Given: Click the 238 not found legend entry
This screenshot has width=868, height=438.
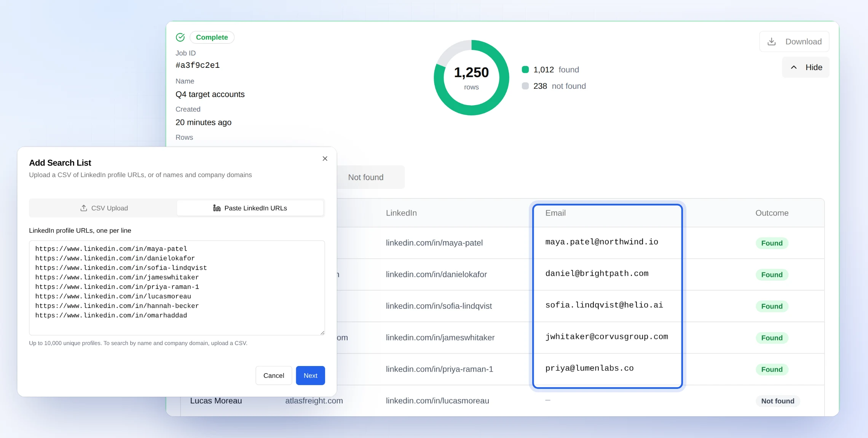Looking at the screenshot, I should [x=554, y=86].
